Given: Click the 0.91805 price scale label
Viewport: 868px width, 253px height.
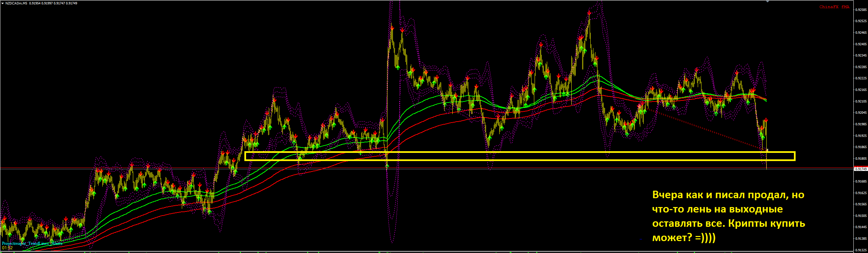Looking at the screenshot, I should (x=861, y=158).
